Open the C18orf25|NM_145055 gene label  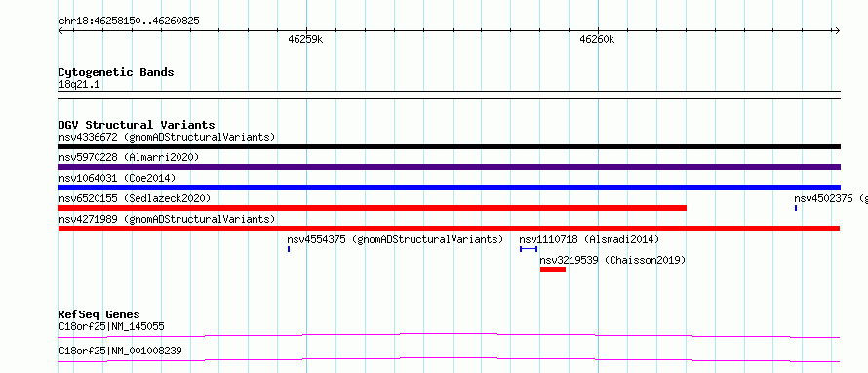click(x=111, y=326)
